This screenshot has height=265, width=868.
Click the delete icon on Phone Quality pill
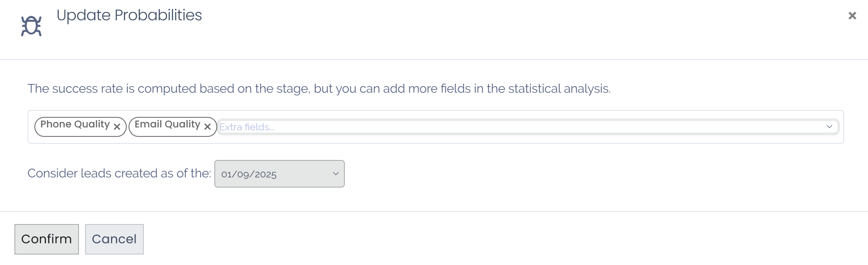(x=117, y=126)
